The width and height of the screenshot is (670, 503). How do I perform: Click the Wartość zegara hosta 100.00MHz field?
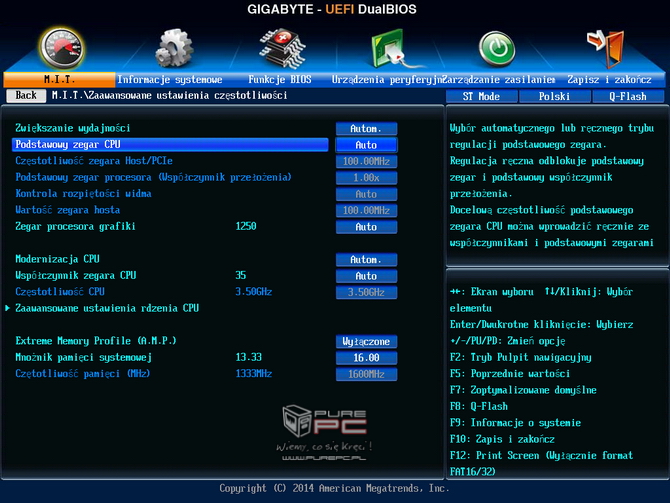pyautogui.click(x=366, y=210)
